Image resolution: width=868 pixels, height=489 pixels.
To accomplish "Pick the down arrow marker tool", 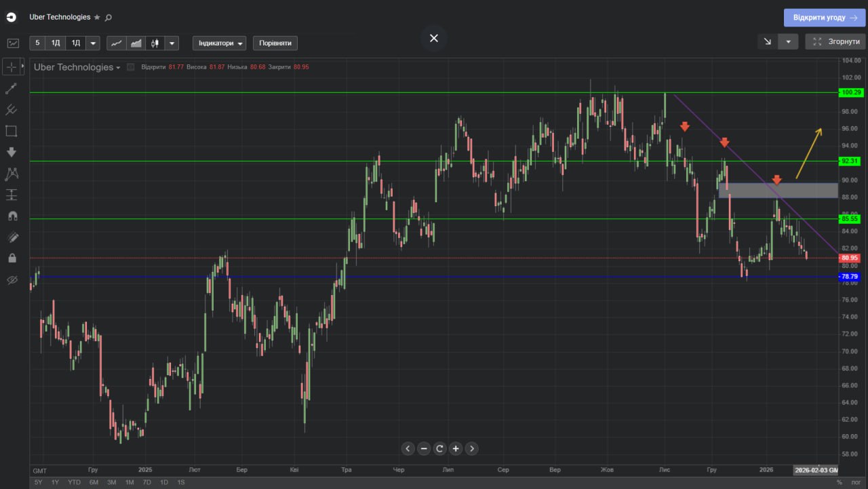I will coord(12,152).
